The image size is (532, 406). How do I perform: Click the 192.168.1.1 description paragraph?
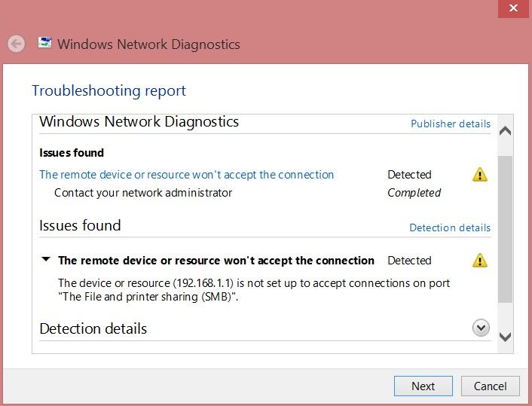tap(254, 290)
